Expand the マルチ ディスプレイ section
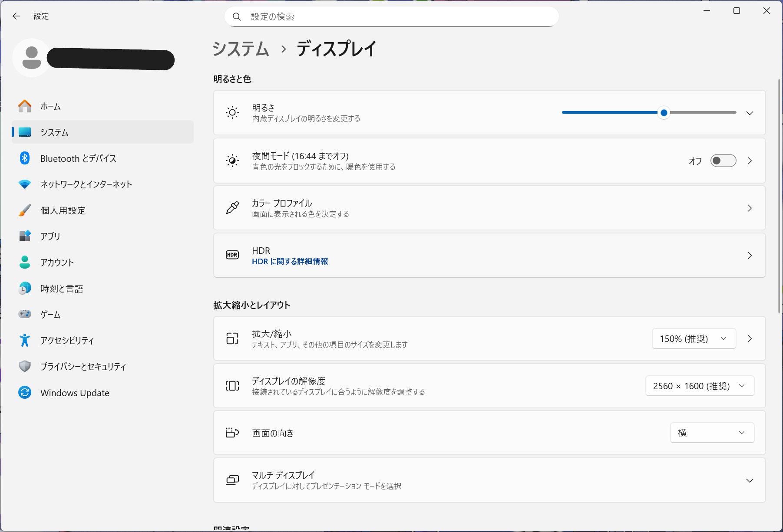Viewport: 783px width, 532px height. click(x=749, y=480)
